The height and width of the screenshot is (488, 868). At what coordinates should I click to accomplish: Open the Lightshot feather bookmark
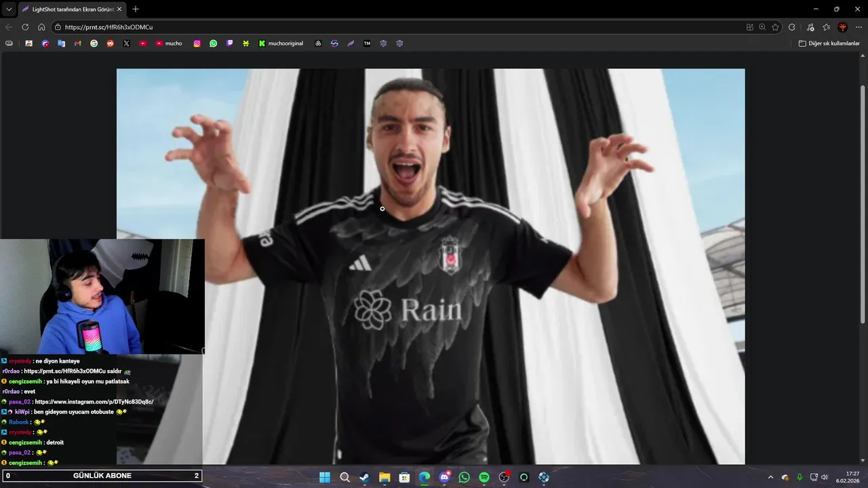(351, 43)
